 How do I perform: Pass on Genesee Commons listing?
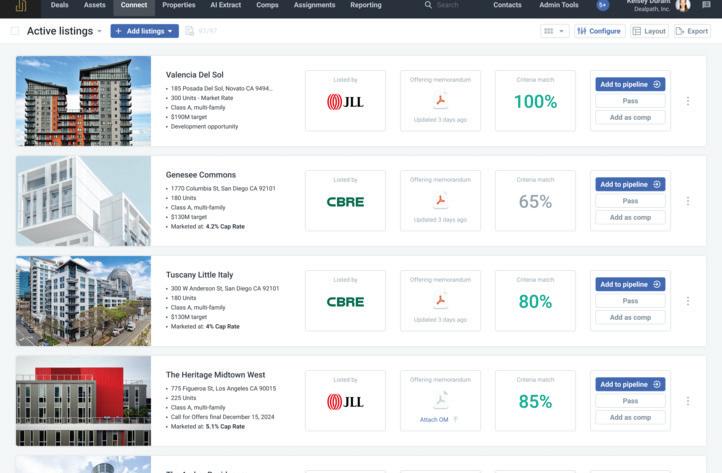click(x=630, y=201)
